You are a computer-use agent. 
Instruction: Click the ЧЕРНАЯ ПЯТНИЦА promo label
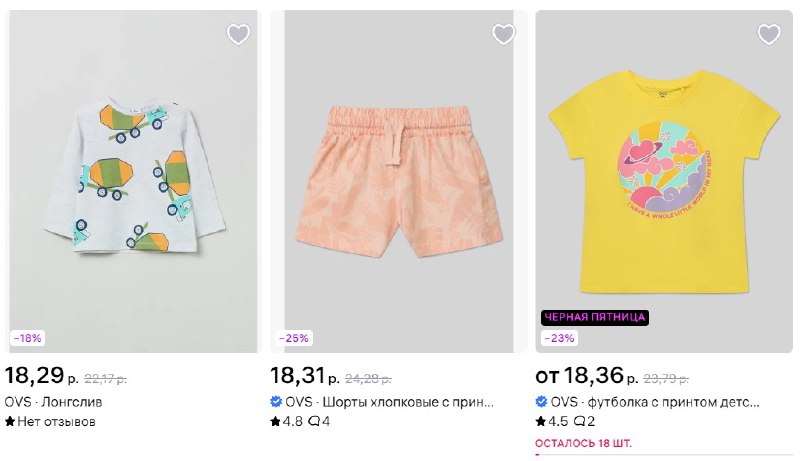click(x=595, y=317)
